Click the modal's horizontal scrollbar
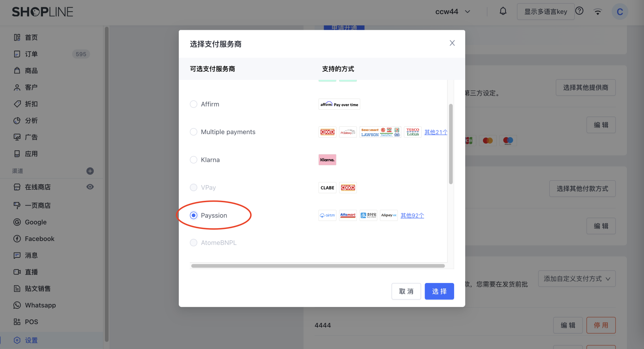Screen dimensions: 644x349 tap(318, 266)
